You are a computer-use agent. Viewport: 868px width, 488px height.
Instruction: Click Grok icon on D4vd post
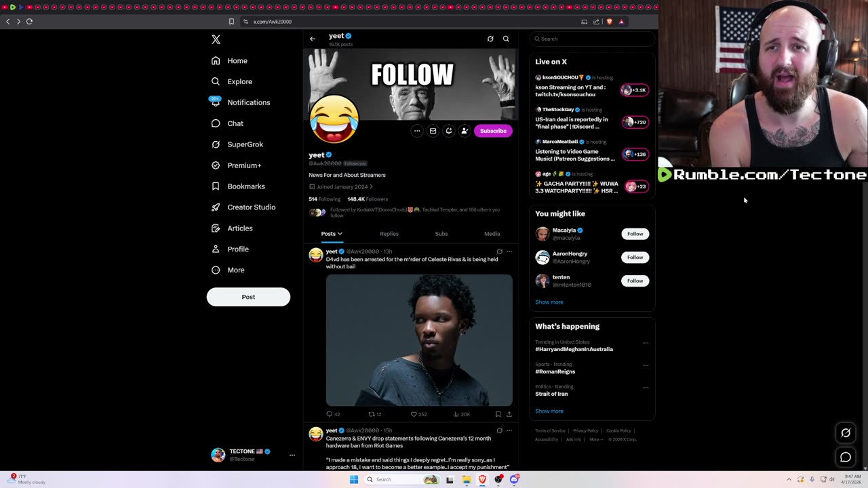coord(500,251)
